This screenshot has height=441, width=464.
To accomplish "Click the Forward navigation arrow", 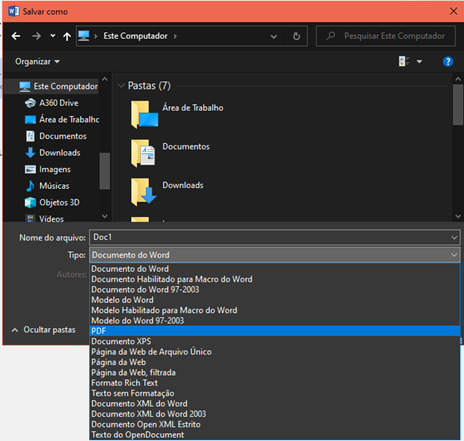I will point(36,36).
